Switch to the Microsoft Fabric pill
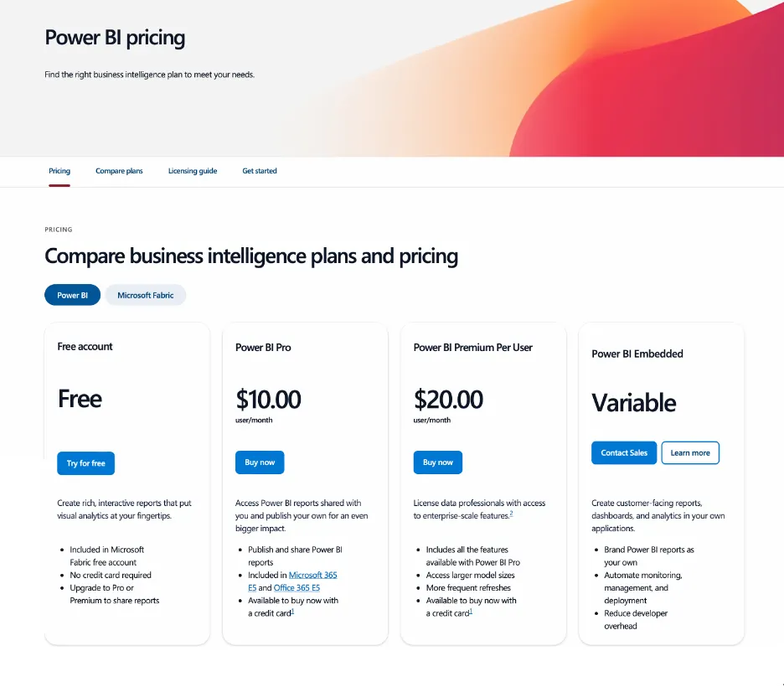 point(146,295)
